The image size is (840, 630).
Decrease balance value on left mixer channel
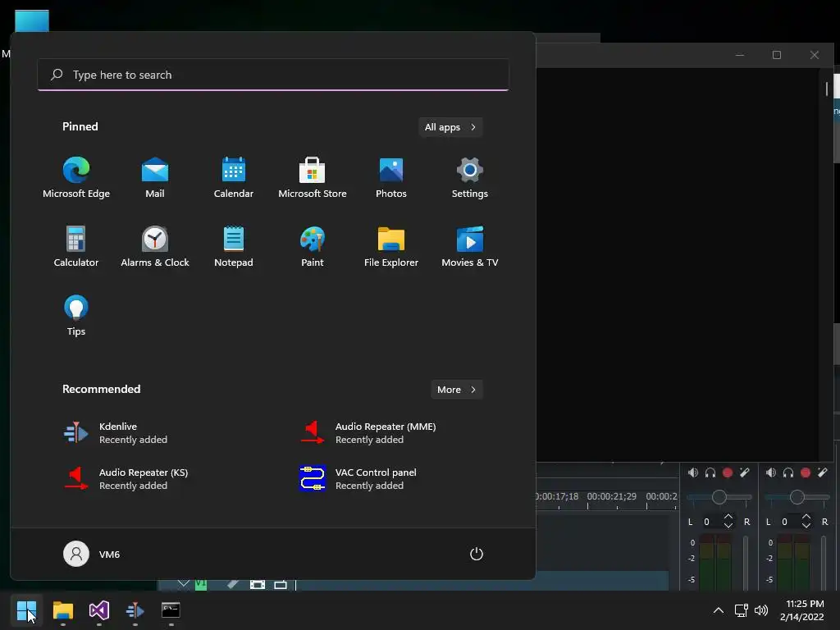[728, 526]
